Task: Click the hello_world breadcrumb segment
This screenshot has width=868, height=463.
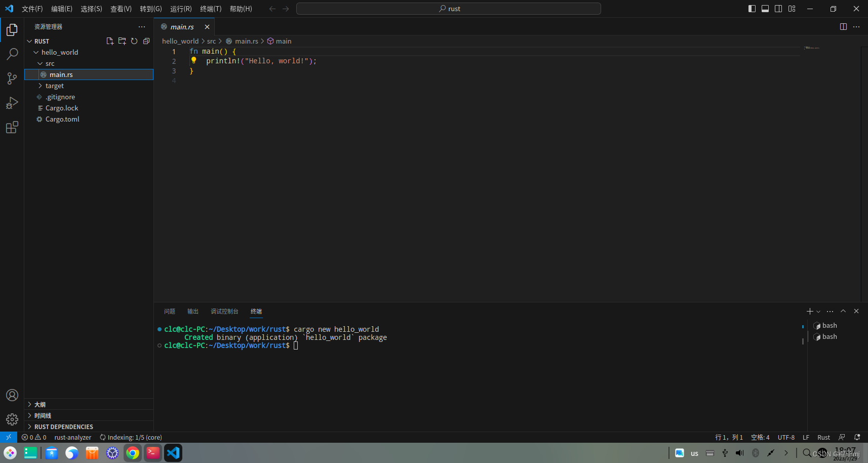Action: tap(180, 41)
